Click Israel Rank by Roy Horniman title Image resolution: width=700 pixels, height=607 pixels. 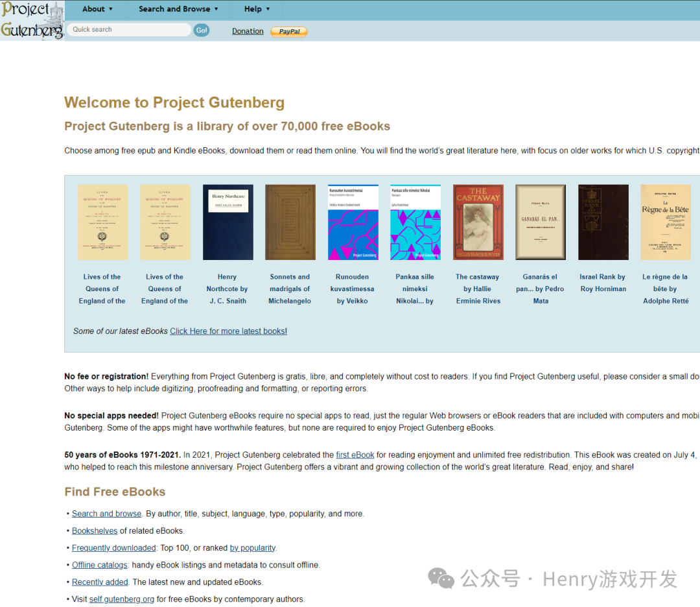(x=603, y=283)
